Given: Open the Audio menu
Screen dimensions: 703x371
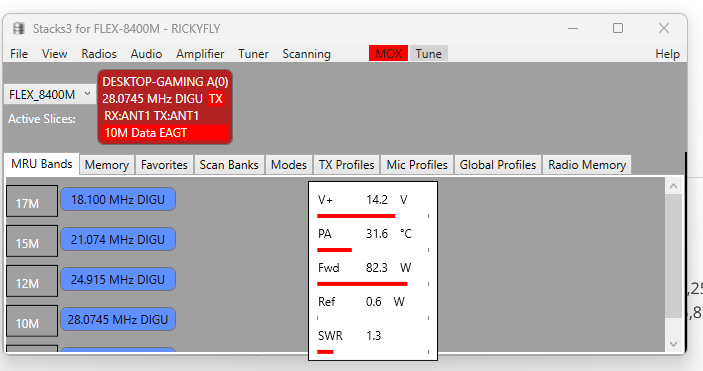Looking at the screenshot, I should click(146, 54).
